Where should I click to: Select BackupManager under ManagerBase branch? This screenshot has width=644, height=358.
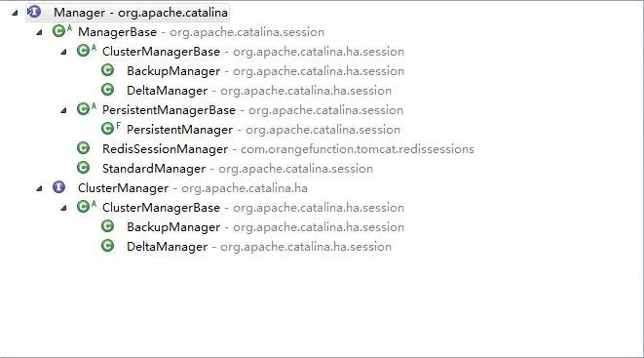173,71
